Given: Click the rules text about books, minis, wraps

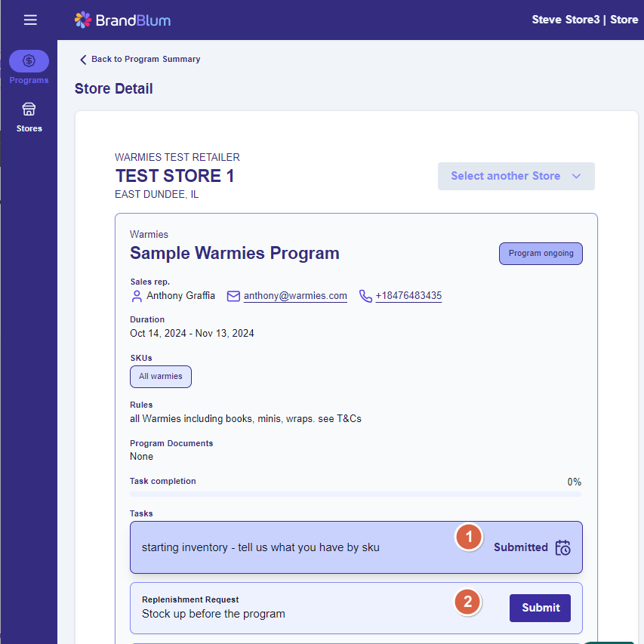Looking at the screenshot, I should [x=245, y=418].
